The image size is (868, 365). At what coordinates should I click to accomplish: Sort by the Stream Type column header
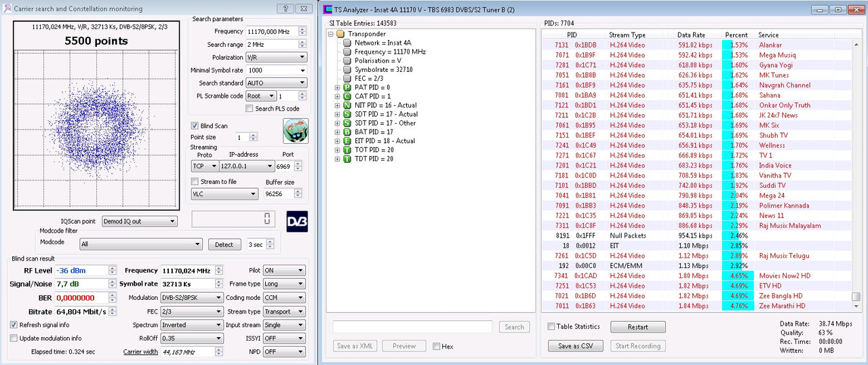(628, 35)
